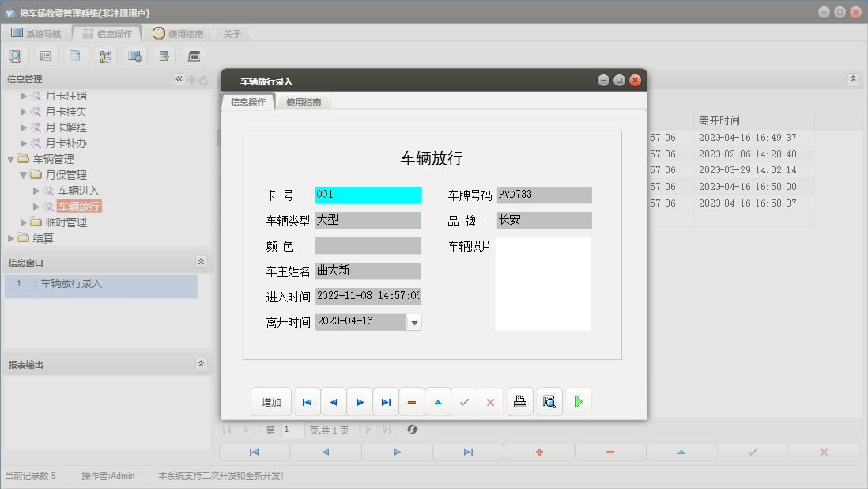This screenshot has width=868, height=489.
Task: Select the 车辆进入 tree item
Action: (78, 190)
